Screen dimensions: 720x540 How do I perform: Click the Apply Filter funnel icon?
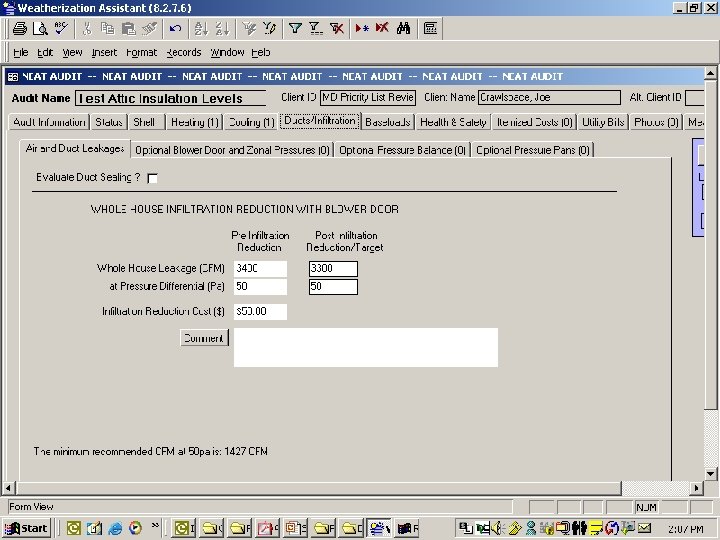coord(295,28)
